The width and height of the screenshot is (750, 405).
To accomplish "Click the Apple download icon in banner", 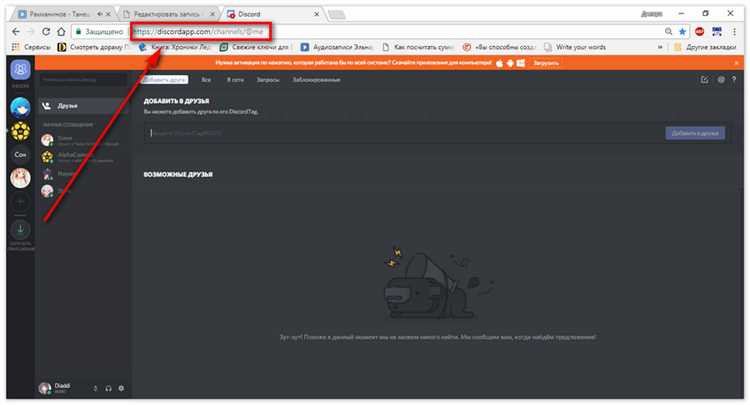I will (x=499, y=63).
